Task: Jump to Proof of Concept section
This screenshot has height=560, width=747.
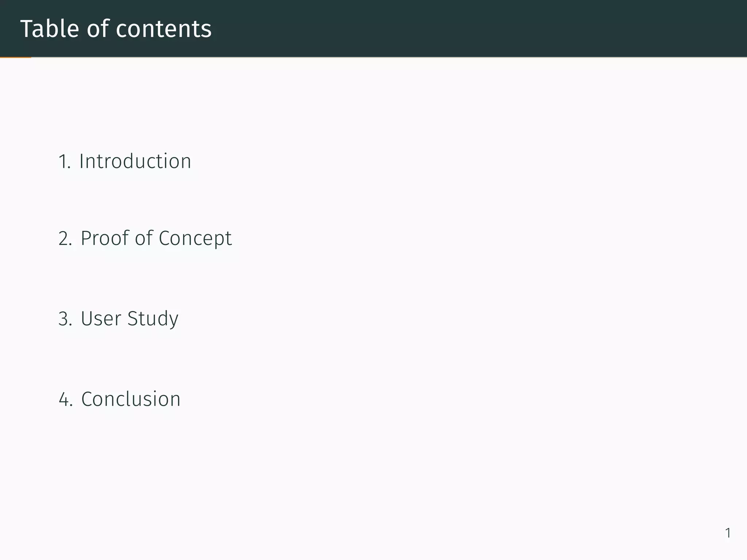Action: (156, 238)
